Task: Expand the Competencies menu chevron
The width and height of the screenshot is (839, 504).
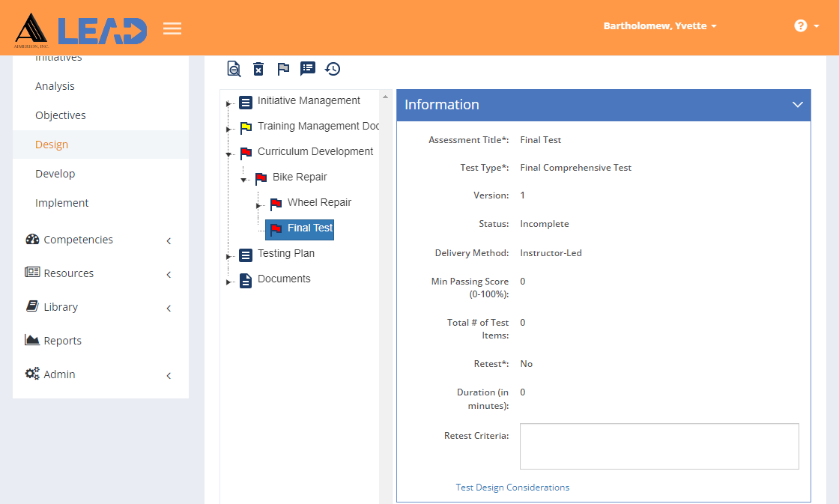Action: point(169,240)
